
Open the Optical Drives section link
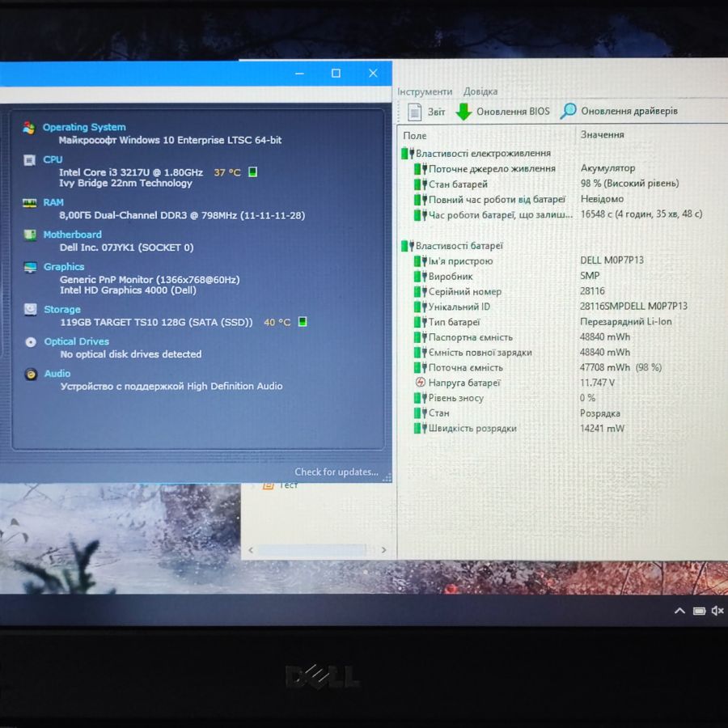click(77, 341)
